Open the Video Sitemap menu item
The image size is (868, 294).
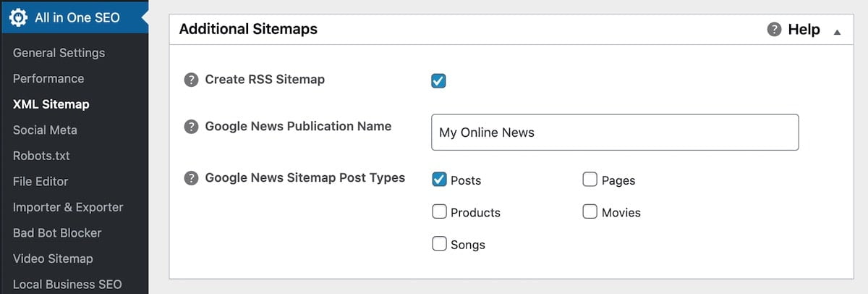(53, 259)
